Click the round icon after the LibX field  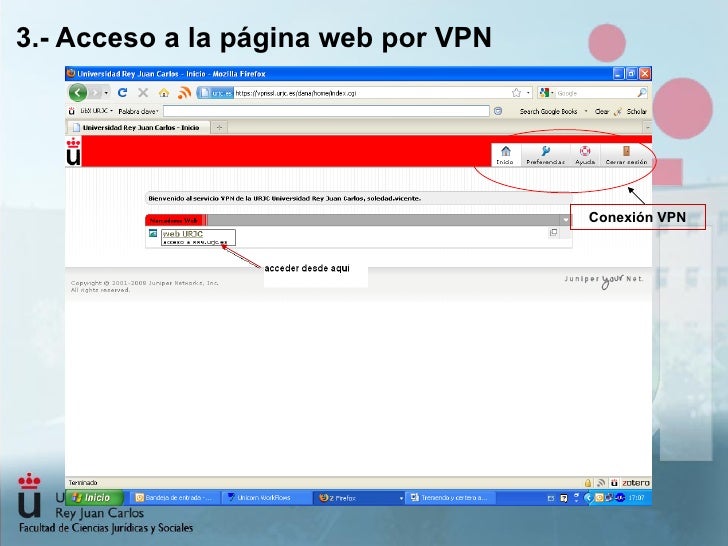point(498,111)
